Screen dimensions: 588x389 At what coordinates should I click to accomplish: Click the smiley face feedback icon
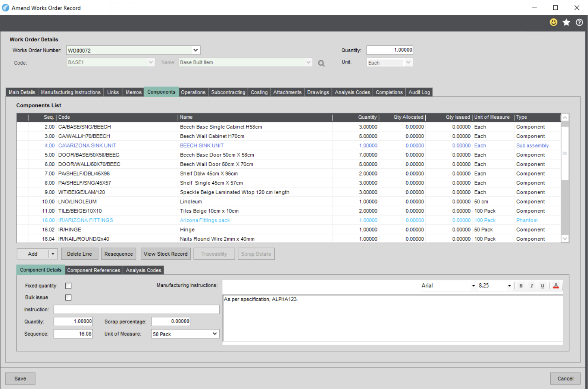coord(553,22)
